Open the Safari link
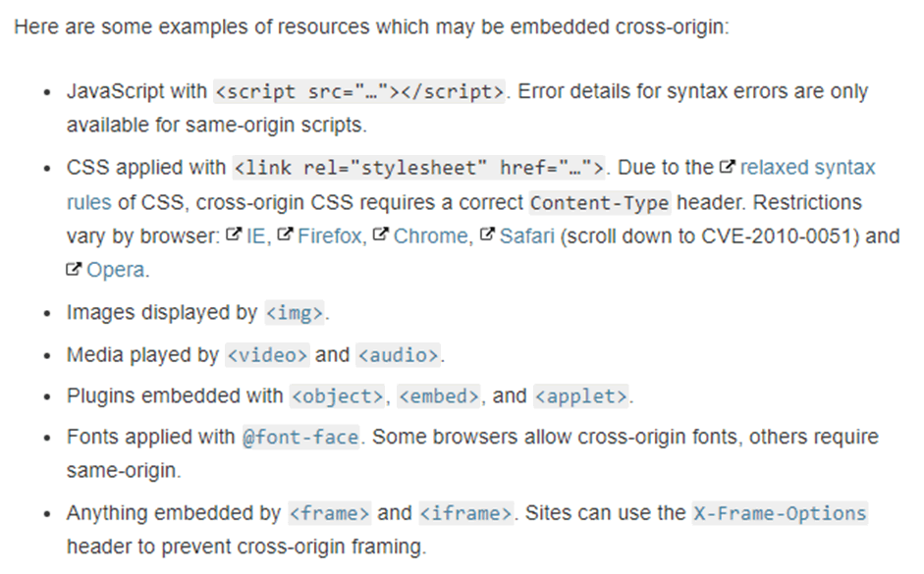 (x=527, y=236)
